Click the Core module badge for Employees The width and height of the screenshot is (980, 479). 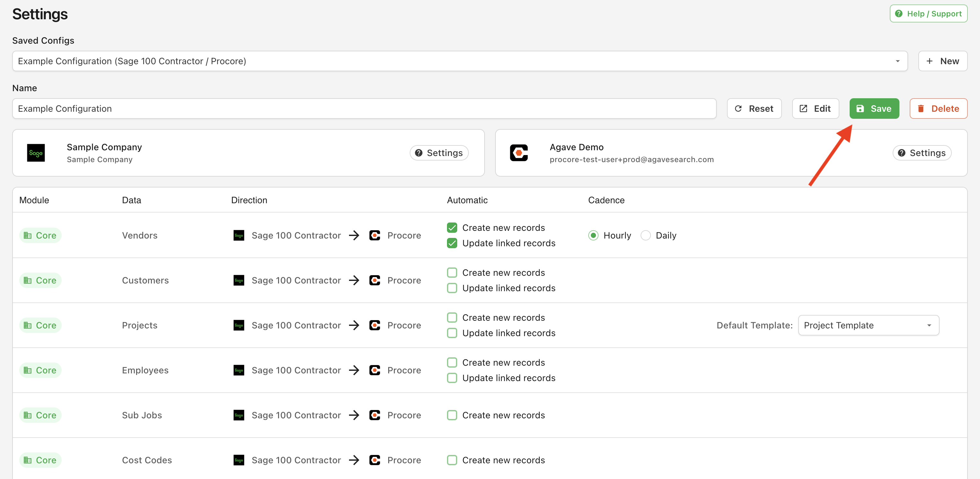(40, 370)
